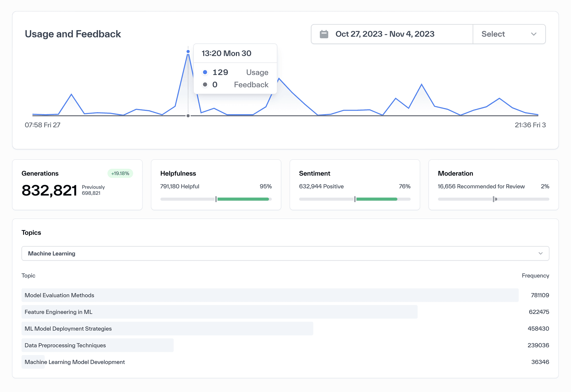Click the Sentiment 76% slider
Viewport: 571px width, 392px height.
(x=355, y=199)
